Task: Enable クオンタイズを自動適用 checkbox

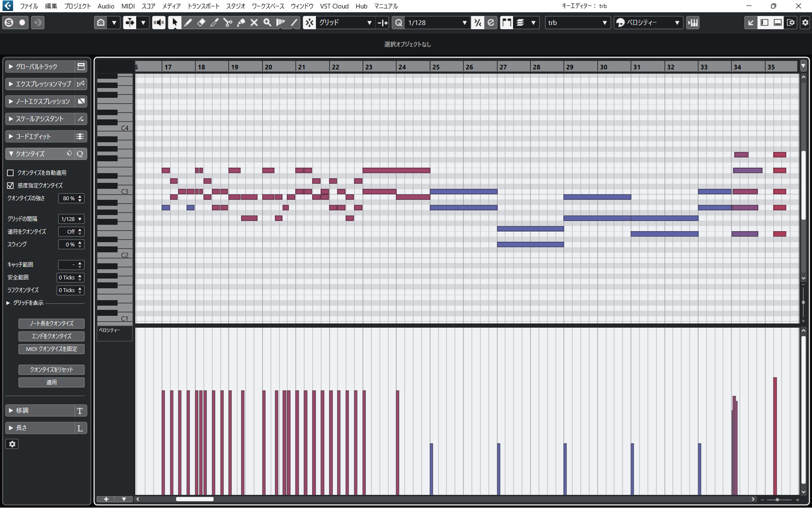Action: coord(11,173)
